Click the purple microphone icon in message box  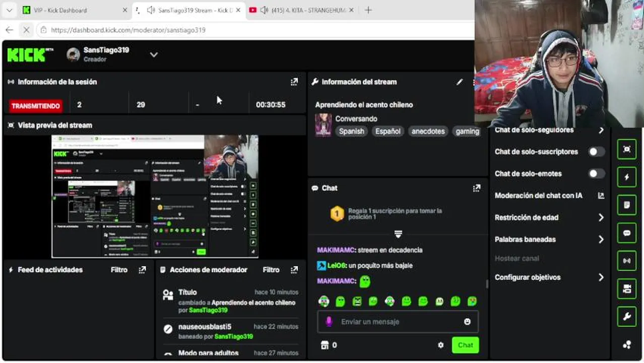(x=329, y=322)
